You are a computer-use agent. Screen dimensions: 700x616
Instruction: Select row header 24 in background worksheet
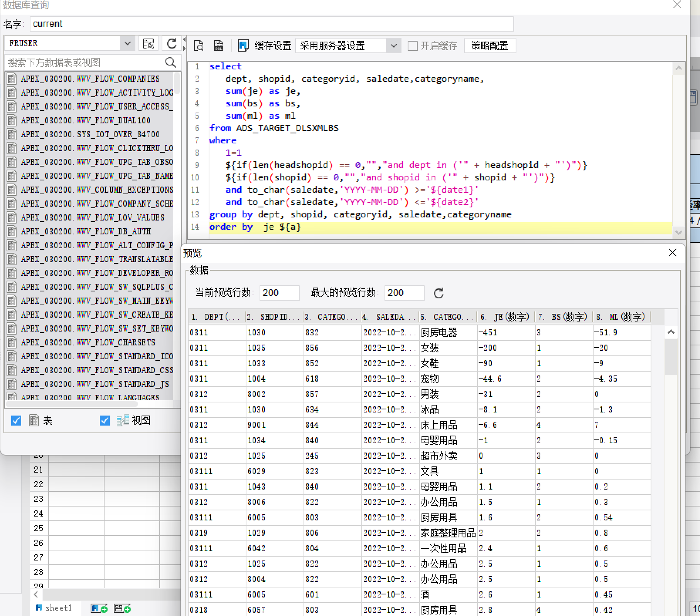tap(38, 513)
